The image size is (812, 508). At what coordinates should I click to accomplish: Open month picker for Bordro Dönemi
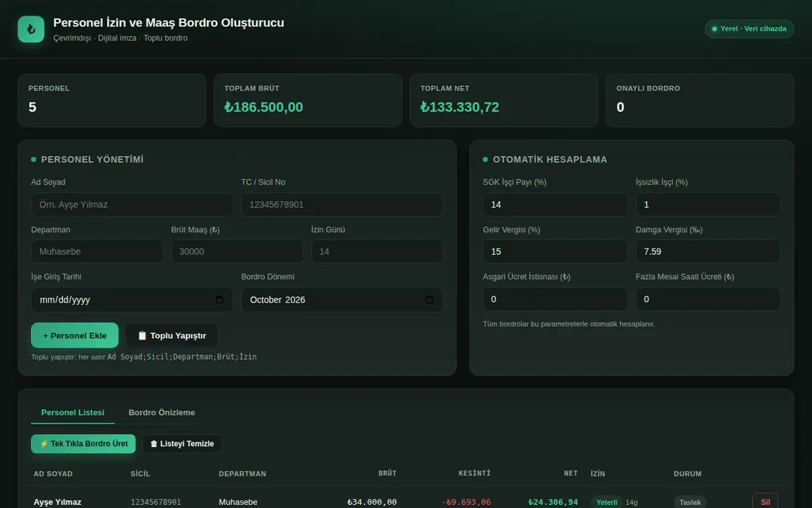tap(429, 299)
